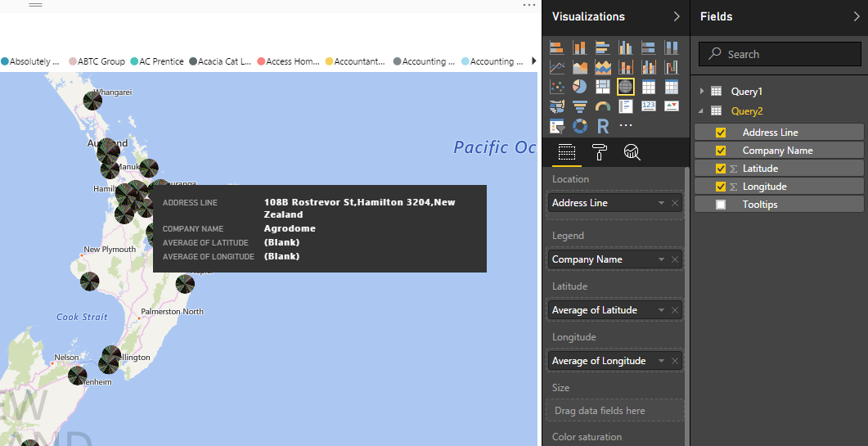Screen dimensions: 868x446
Task: Select Line and clustered column chart
Action: coord(648,67)
